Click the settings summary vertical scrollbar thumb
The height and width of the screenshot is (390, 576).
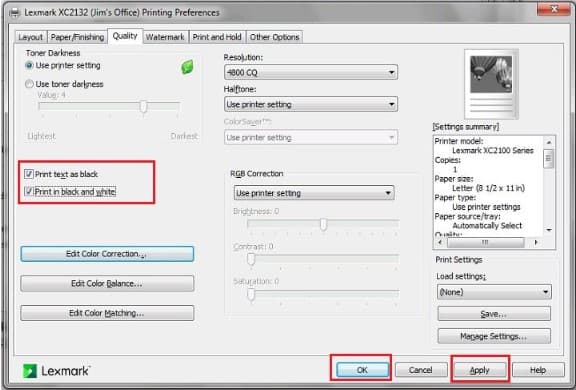(x=548, y=158)
